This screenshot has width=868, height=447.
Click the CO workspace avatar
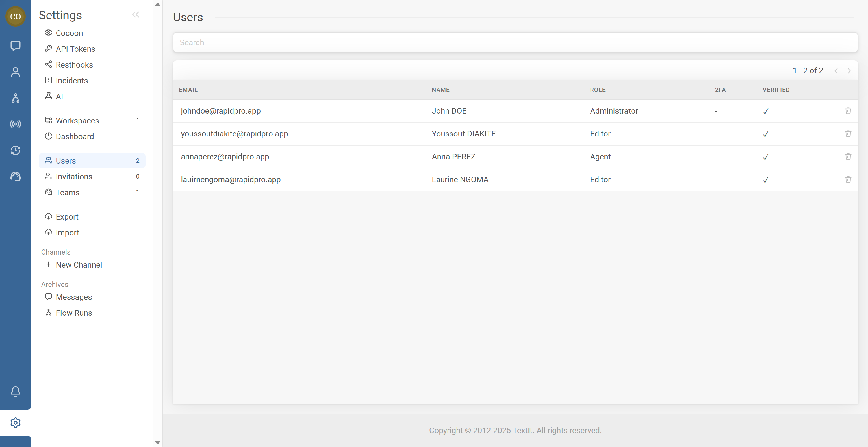[16, 16]
